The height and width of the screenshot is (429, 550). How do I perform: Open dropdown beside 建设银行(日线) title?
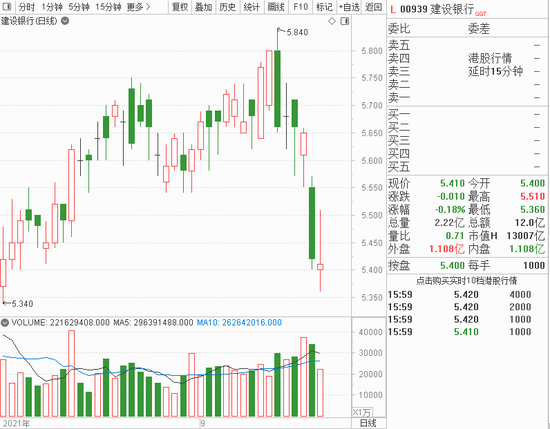65,21
